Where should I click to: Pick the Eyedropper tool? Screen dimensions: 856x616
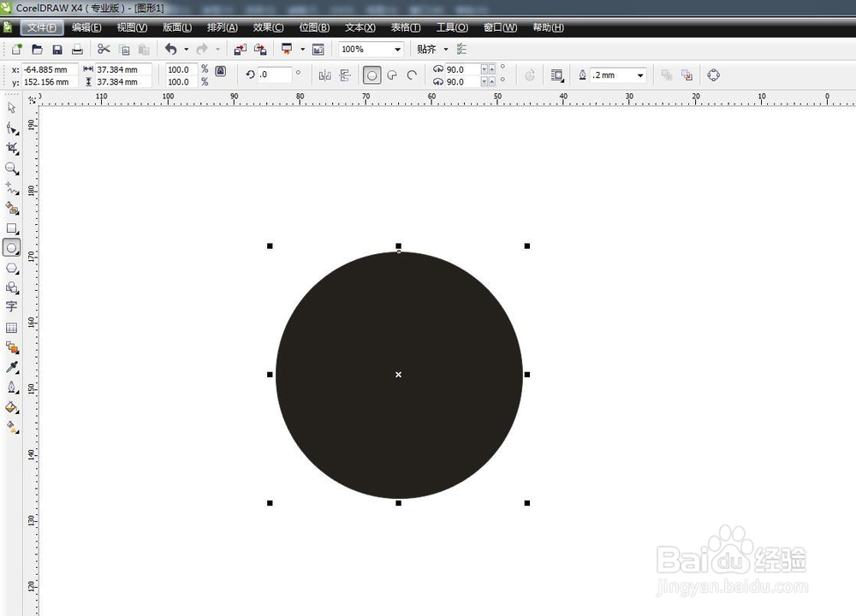(12, 367)
